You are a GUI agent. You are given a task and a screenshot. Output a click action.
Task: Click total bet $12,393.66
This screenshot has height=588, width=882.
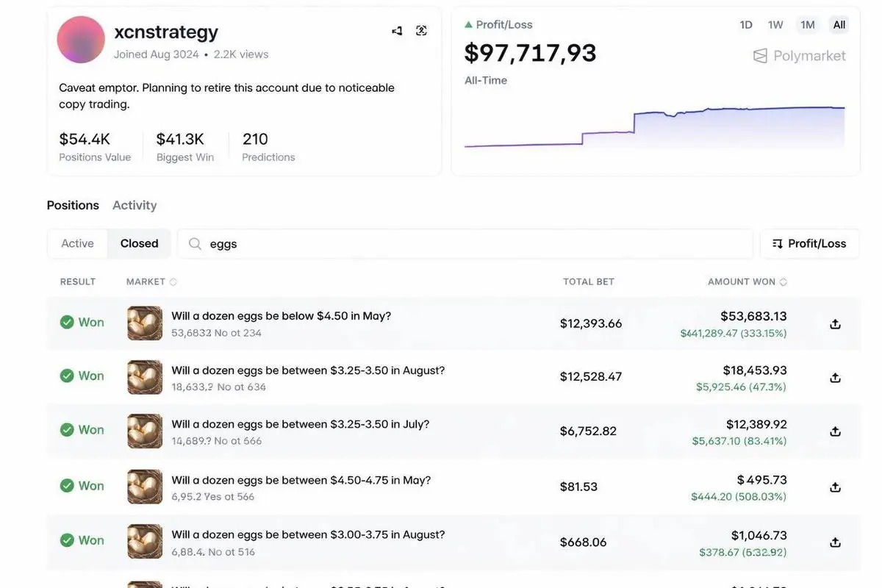click(x=591, y=323)
